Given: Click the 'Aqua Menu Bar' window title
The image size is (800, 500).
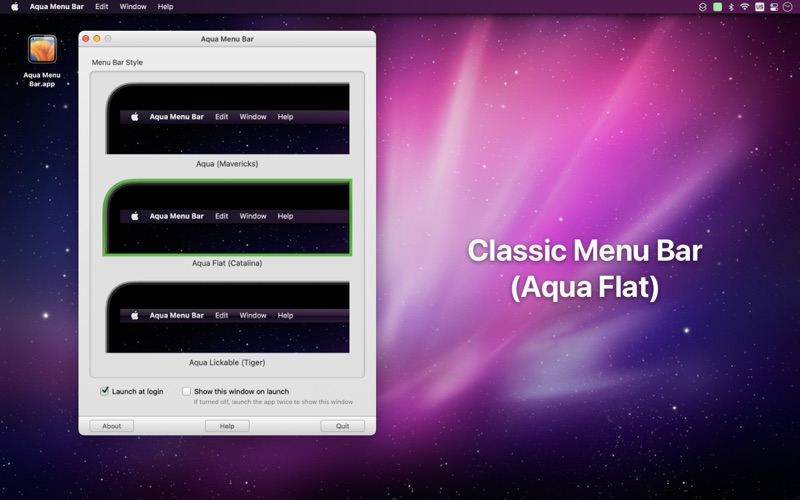Looking at the screenshot, I should point(227,39).
